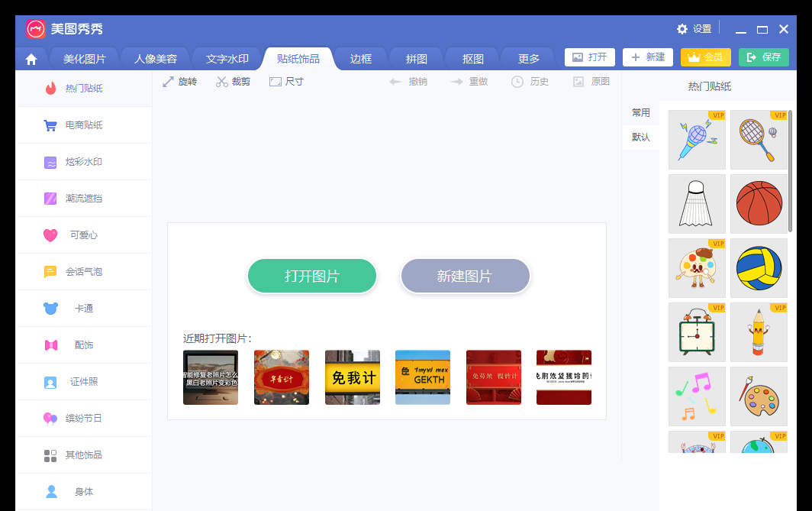Open recent plain red banner image

click(494, 377)
